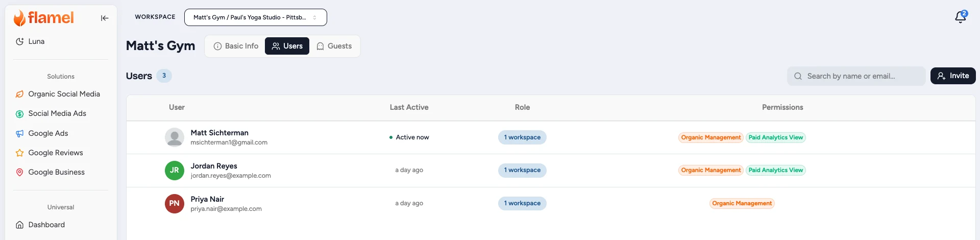Image resolution: width=980 pixels, height=240 pixels.
Task: Click the Last Active column header
Action: (x=409, y=107)
